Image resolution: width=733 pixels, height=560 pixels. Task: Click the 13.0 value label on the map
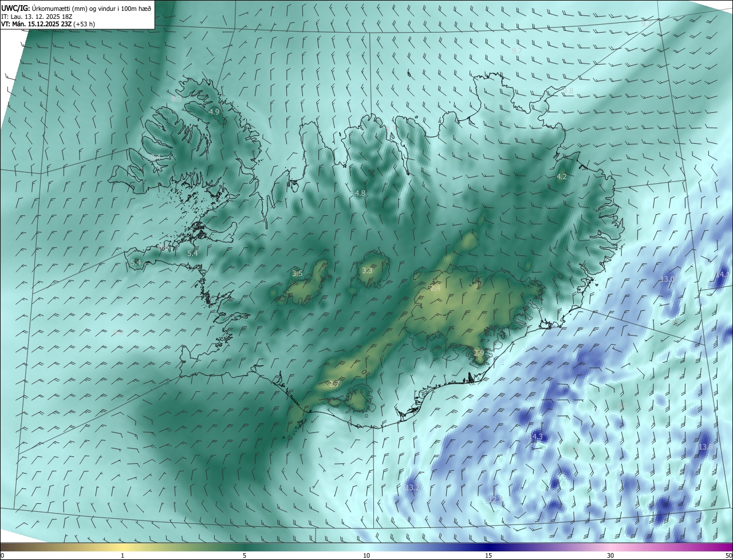click(x=668, y=279)
